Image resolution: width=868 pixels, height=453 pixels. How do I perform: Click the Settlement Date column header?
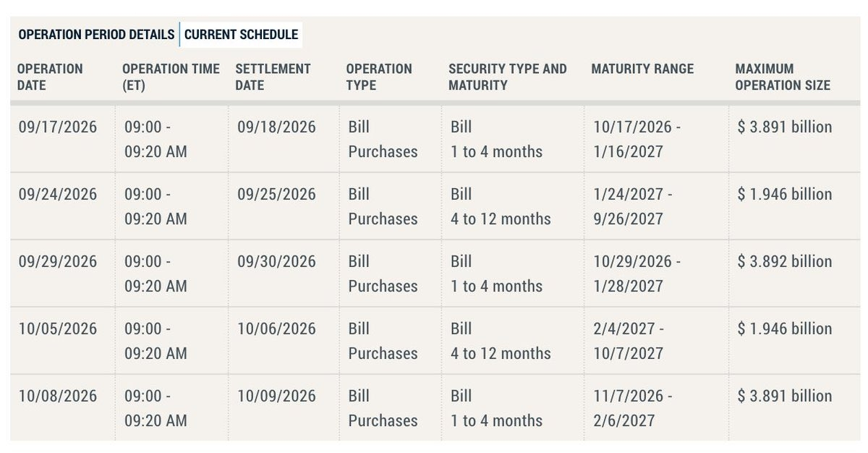273,77
